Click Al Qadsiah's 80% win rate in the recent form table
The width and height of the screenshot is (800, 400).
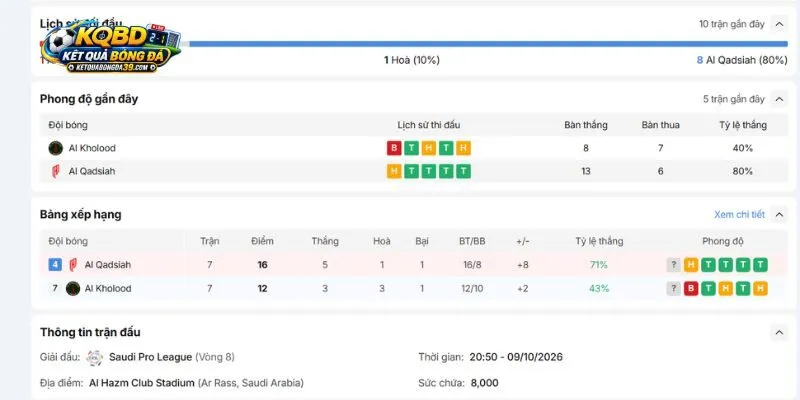click(x=742, y=171)
